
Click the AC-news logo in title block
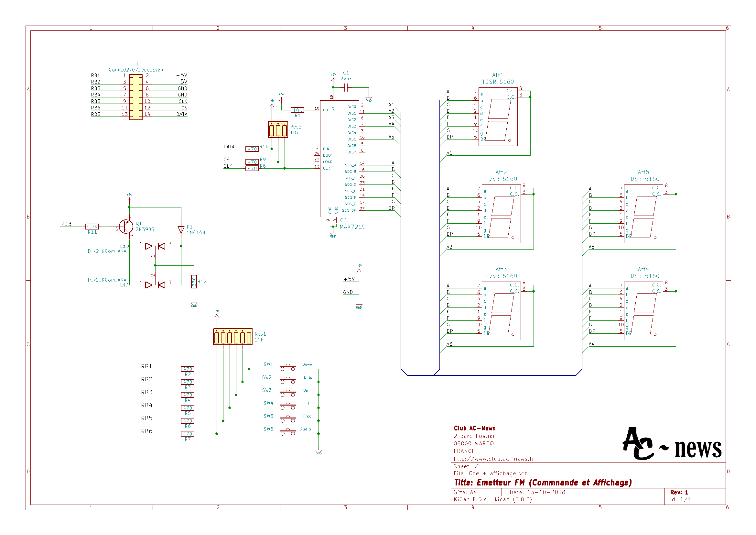click(x=672, y=443)
